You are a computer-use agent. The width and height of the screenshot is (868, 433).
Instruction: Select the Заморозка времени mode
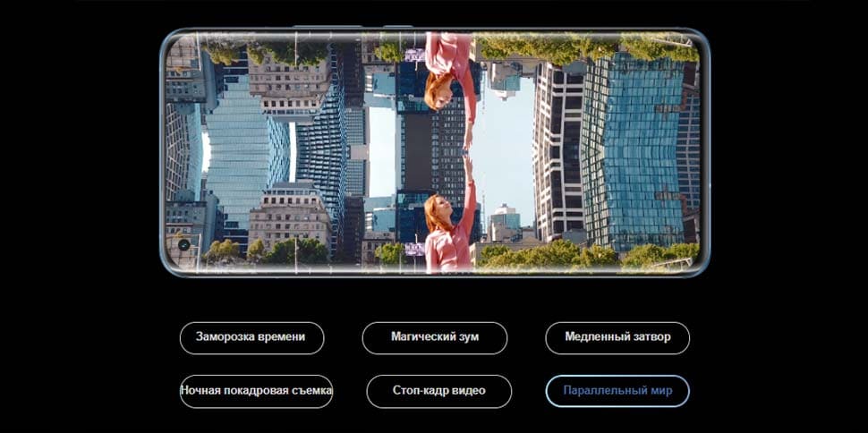tap(251, 338)
